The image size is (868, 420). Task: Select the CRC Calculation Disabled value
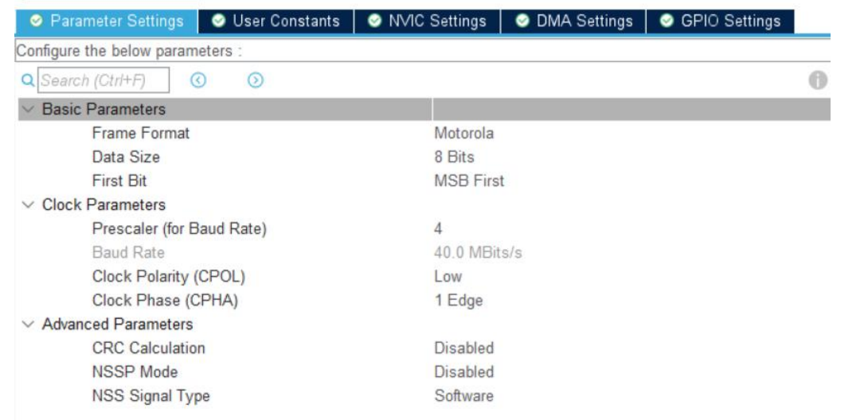click(x=464, y=348)
